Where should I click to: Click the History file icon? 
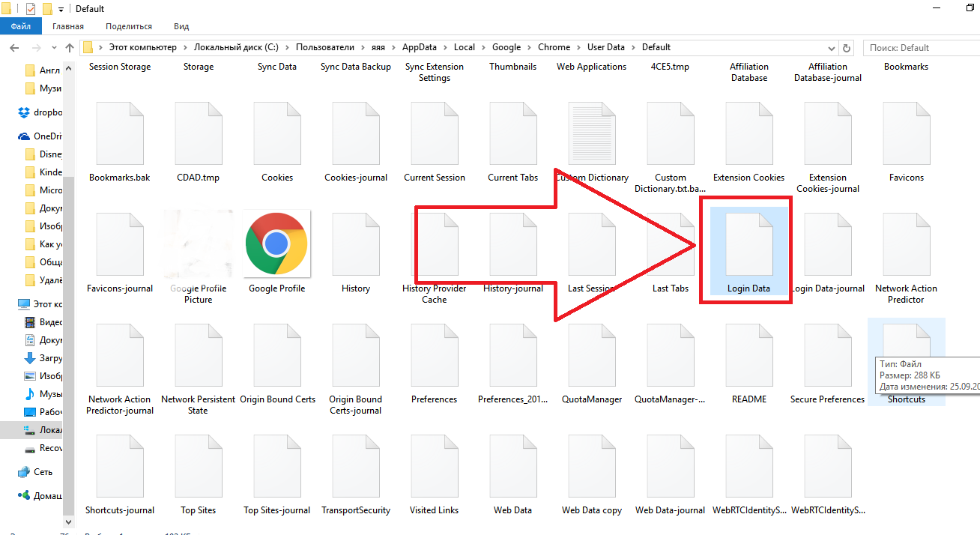355,246
